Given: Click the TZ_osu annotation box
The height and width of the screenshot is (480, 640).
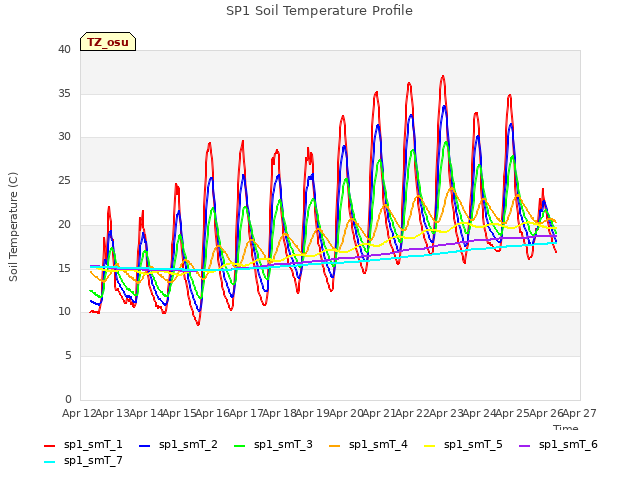Looking at the screenshot, I should (x=108, y=42).
